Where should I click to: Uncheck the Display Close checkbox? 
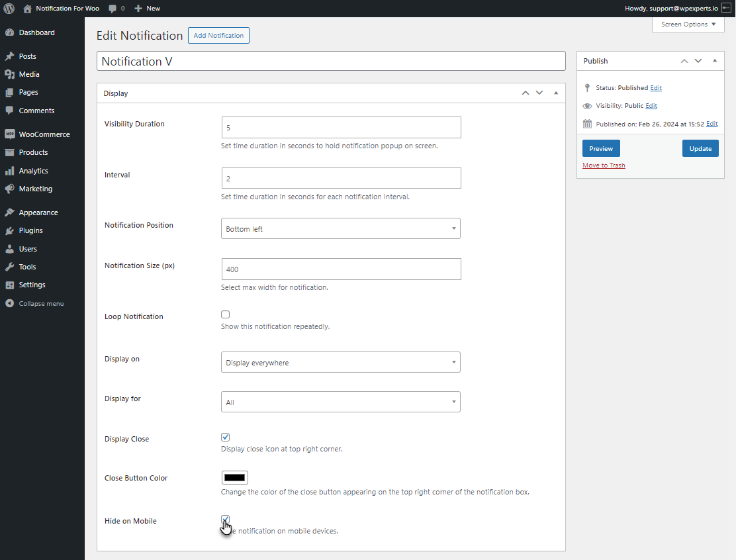click(x=225, y=437)
